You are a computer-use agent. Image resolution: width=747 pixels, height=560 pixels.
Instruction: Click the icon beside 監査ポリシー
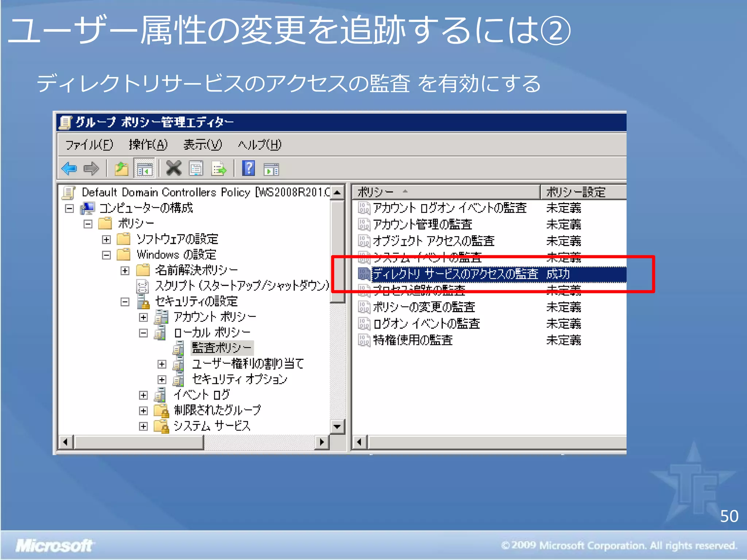[178, 348]
